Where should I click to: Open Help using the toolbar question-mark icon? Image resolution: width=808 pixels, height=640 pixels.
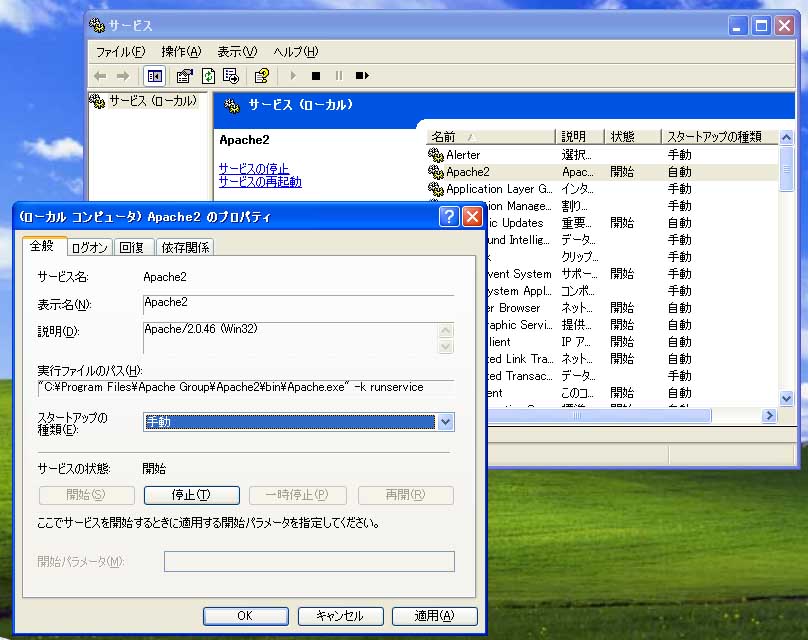[x=262, y=76]
